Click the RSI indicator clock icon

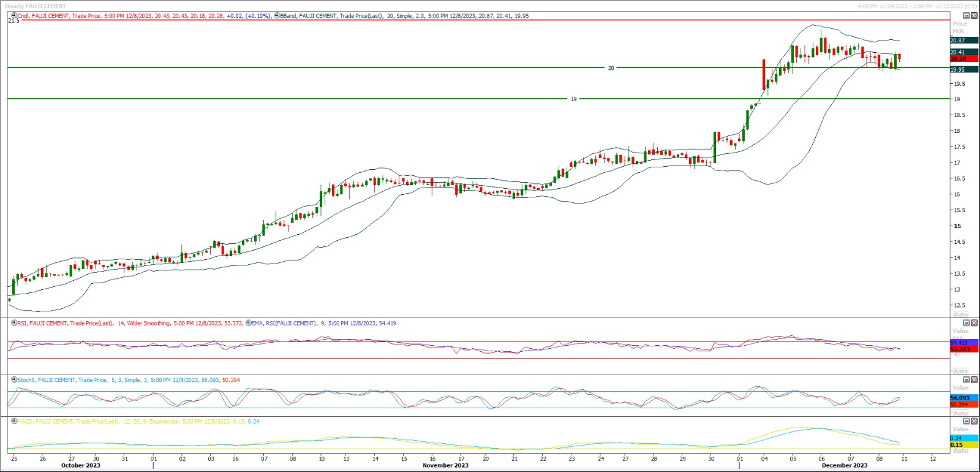click(x=14, y=323)
